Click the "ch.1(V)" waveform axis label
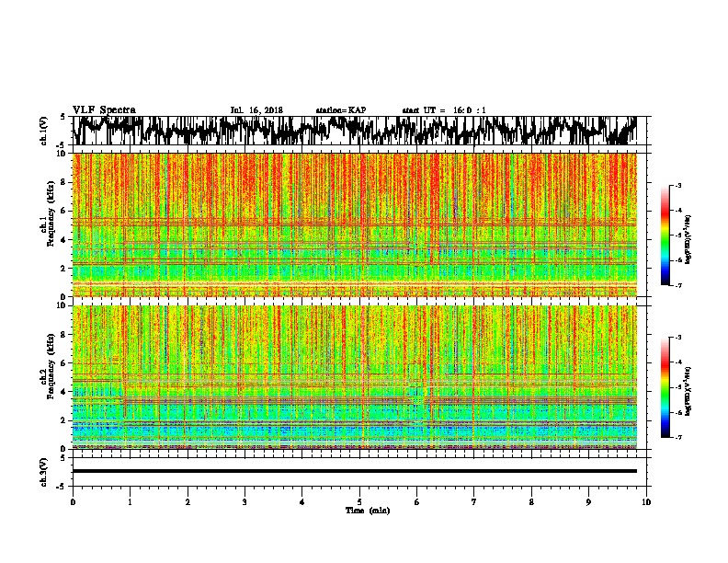Image resolution: width=728 pixels, height=563 pixels. [x=44, y=131]
